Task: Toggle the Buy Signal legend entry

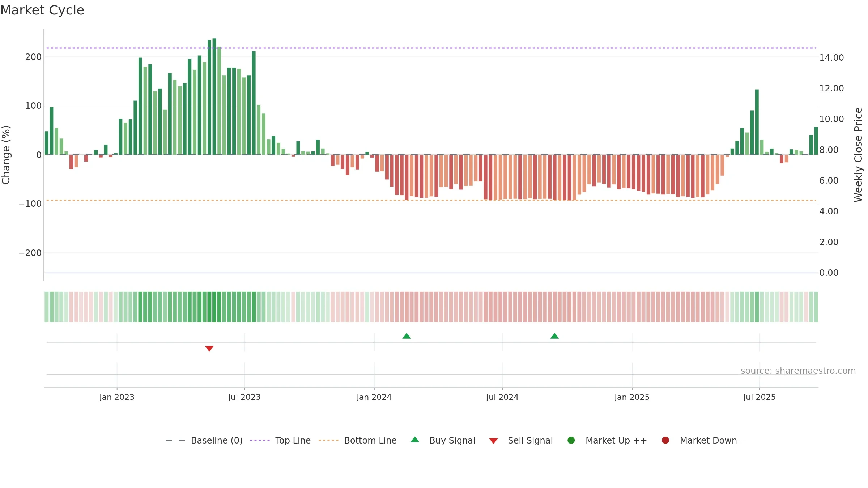Action: coord(443,440)
